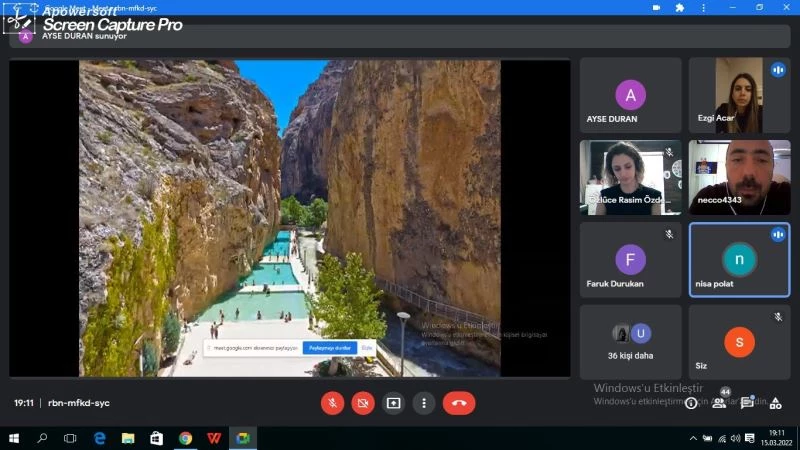Select the AYSE DURAN participant tile
The width and height of the screenshot is (800, 450).
tap(630, 96)
